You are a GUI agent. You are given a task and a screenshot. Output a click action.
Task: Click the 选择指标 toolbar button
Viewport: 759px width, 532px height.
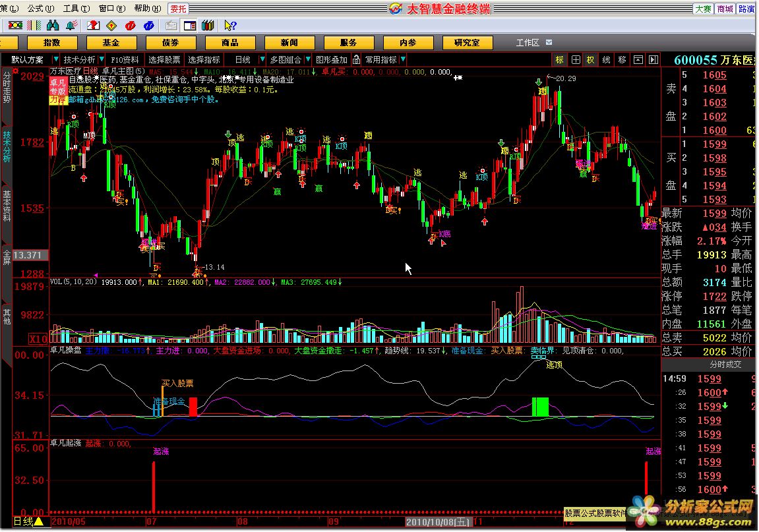[x=204, y=59]
